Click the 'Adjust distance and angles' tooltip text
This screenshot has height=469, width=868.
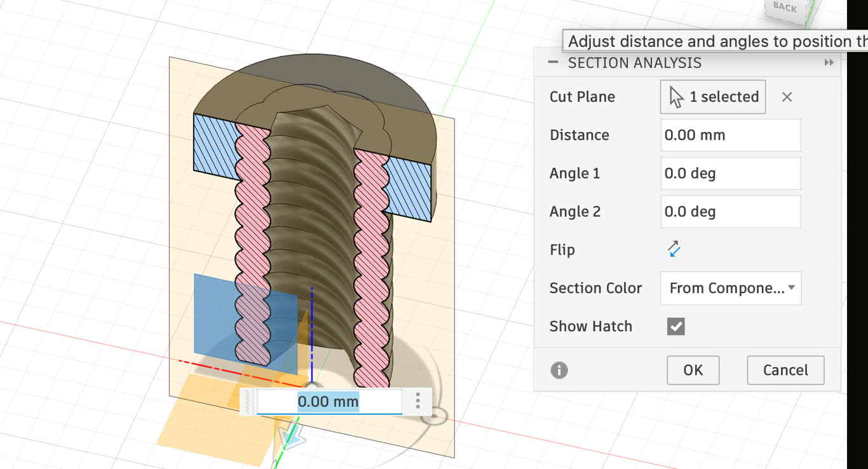coord(718,41)
